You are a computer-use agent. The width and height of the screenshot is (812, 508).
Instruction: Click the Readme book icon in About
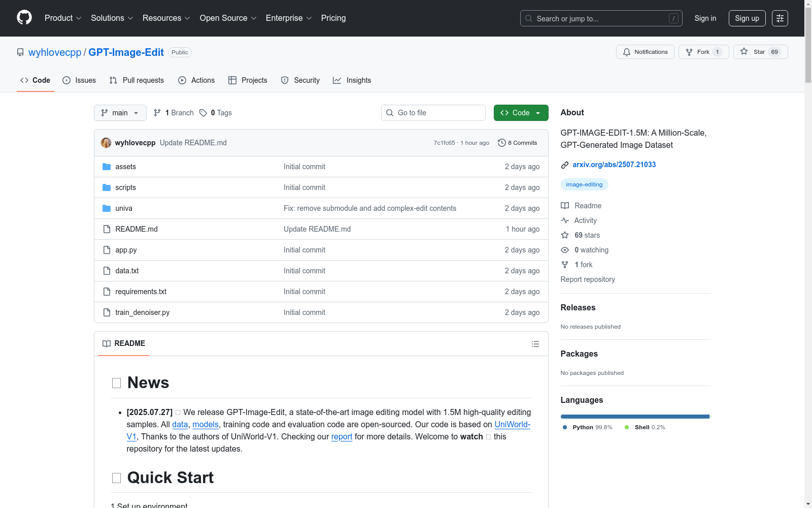[565, 206]
